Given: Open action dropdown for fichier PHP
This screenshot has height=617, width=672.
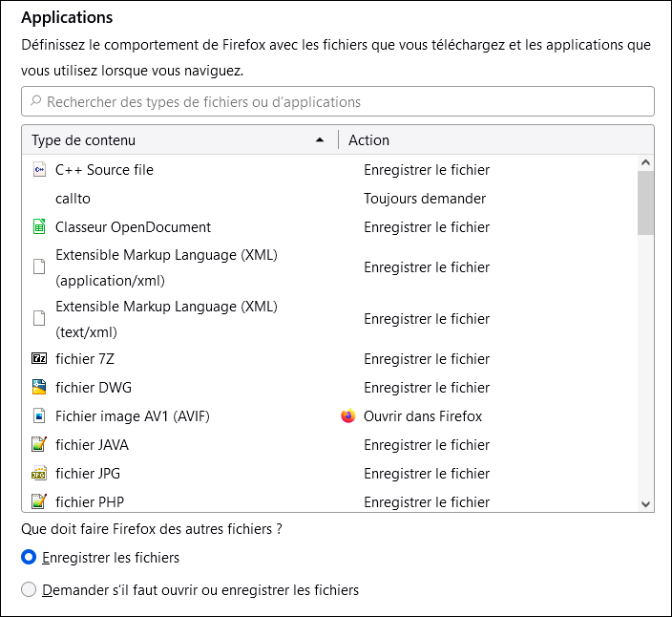Looking at the screenshot, I should (427, 501).
